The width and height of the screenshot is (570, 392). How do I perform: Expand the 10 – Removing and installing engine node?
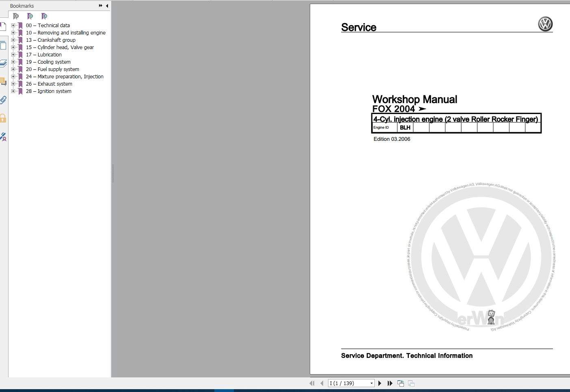tap(13, 32)
